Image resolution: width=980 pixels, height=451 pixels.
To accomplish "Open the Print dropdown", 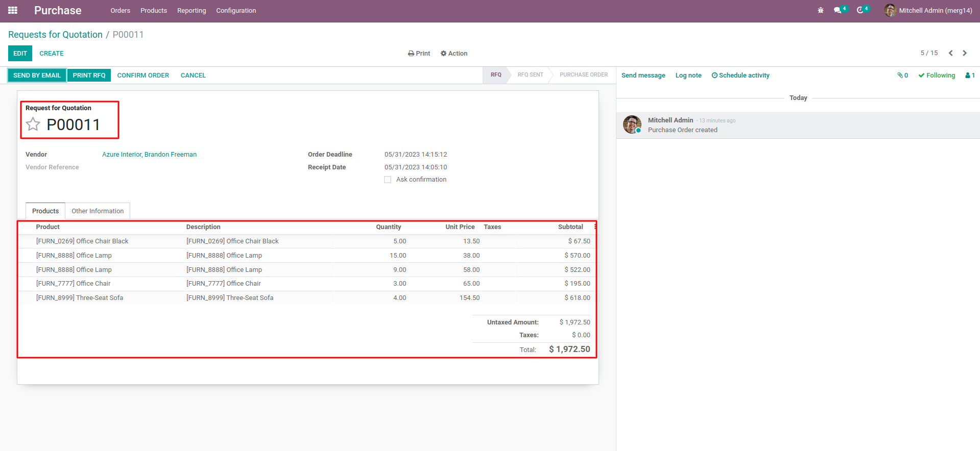I will (419, 54).
